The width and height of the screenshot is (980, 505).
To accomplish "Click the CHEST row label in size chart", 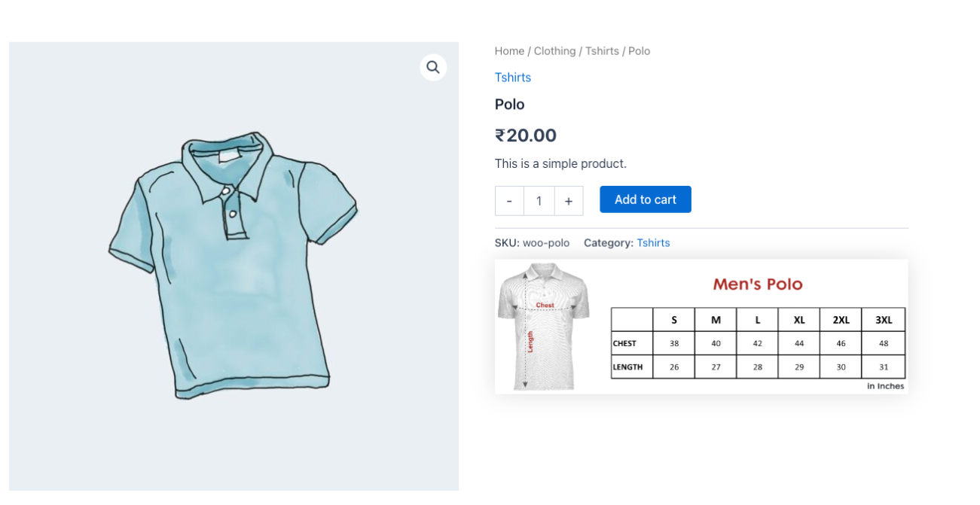I will (x=624, y=343).
